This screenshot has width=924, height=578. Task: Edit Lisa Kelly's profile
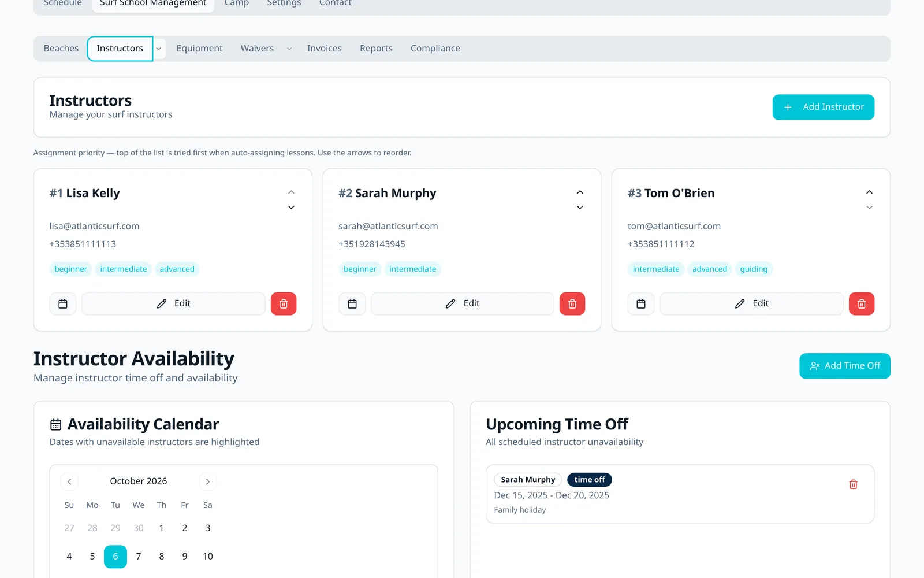pos(173,303)
